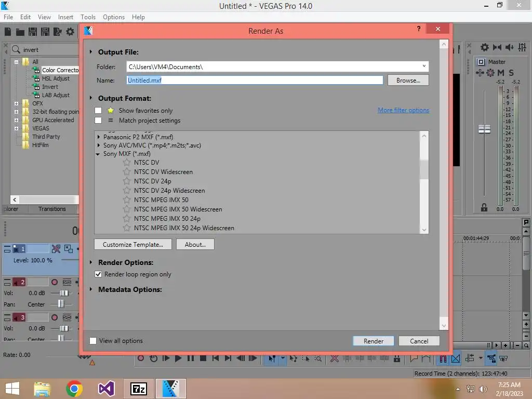Image resolution: width=532 pixels, height=399 pixels.
Task: Open the Edit menu
Action: pos(25,17)
